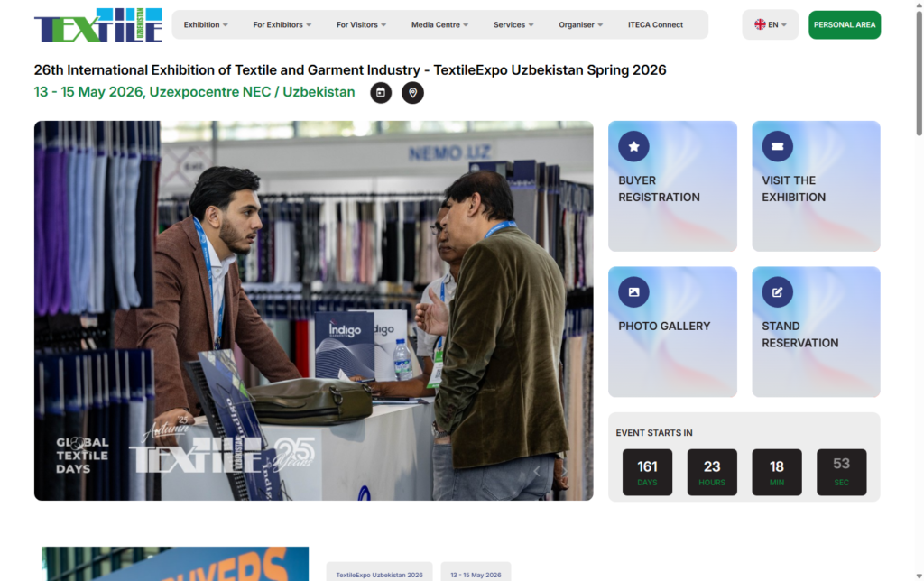Click the star icon on Buyer Registration

[x=633, y=146]
